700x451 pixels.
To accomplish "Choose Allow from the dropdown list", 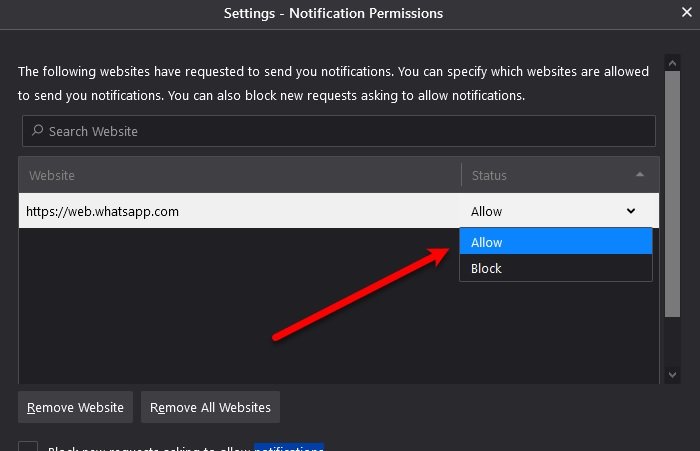I will tap(556, 242).
